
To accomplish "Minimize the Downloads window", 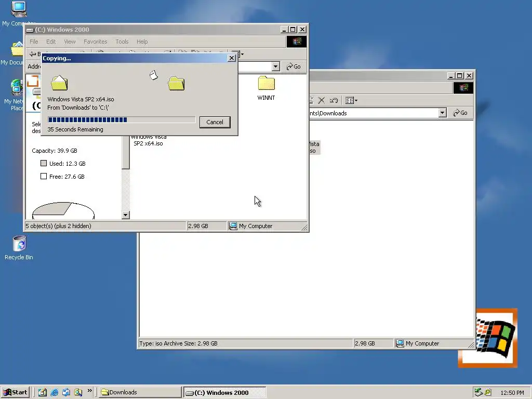I will point(450,76).
